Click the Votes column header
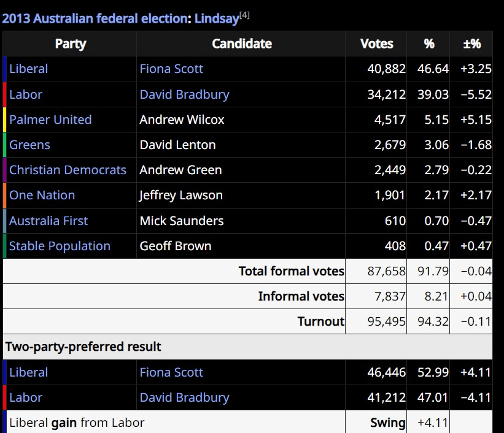Image resolution: width=504 pixels, height=433 pixels. coord(377,44)
